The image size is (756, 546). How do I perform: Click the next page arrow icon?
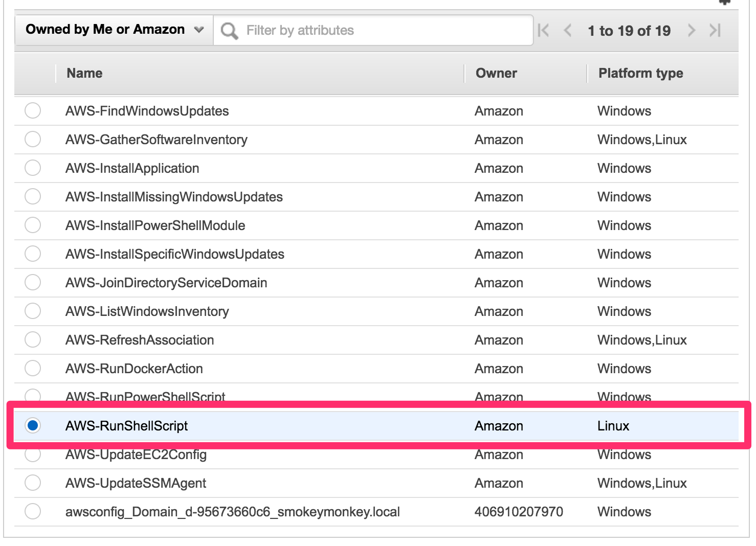pos(692,31)
